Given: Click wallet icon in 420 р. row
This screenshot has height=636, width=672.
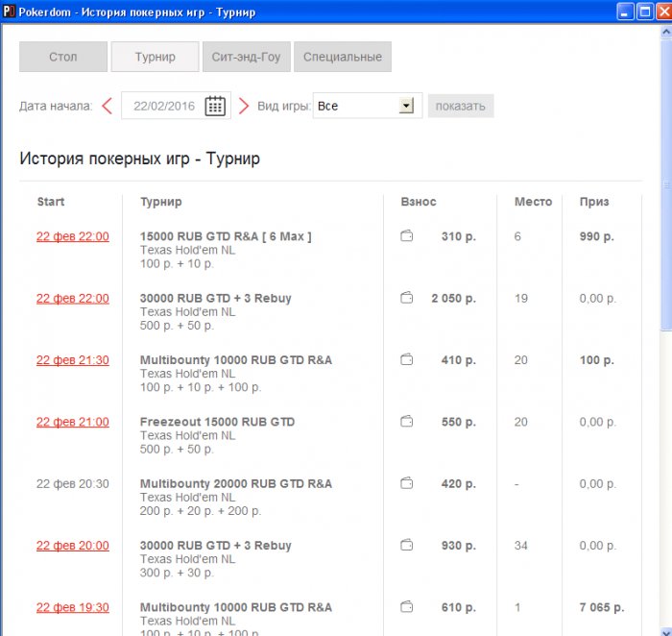Looking at the screenshot, I should pos(407,483).
